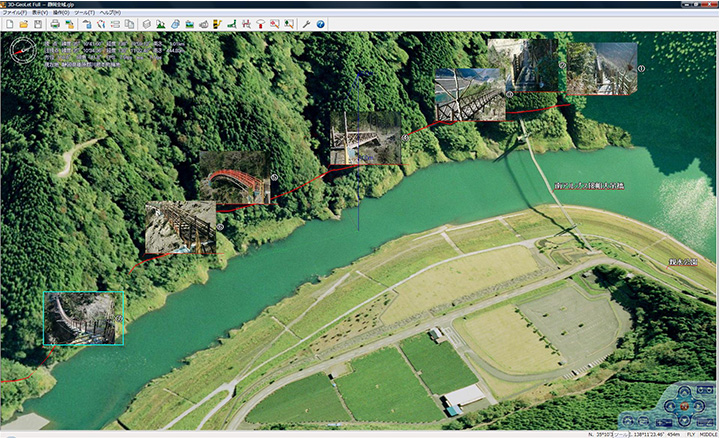Image resolution: width=720 pixels, height=438 pixels.
Task: Click the red magnifier search toolbar icon
Action: [275, 24]
